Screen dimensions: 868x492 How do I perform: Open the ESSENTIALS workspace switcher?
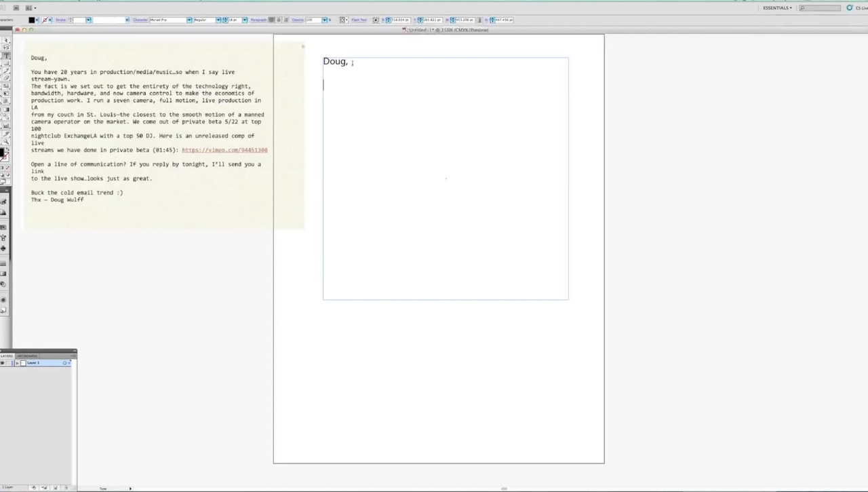[x=777, y=7]
